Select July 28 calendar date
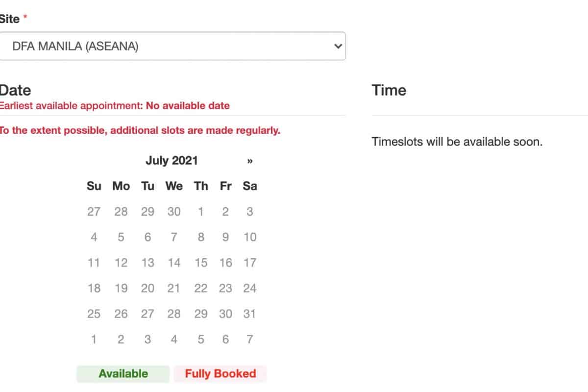The height and width of the screenshot is (392, 588). pos(174,314)
